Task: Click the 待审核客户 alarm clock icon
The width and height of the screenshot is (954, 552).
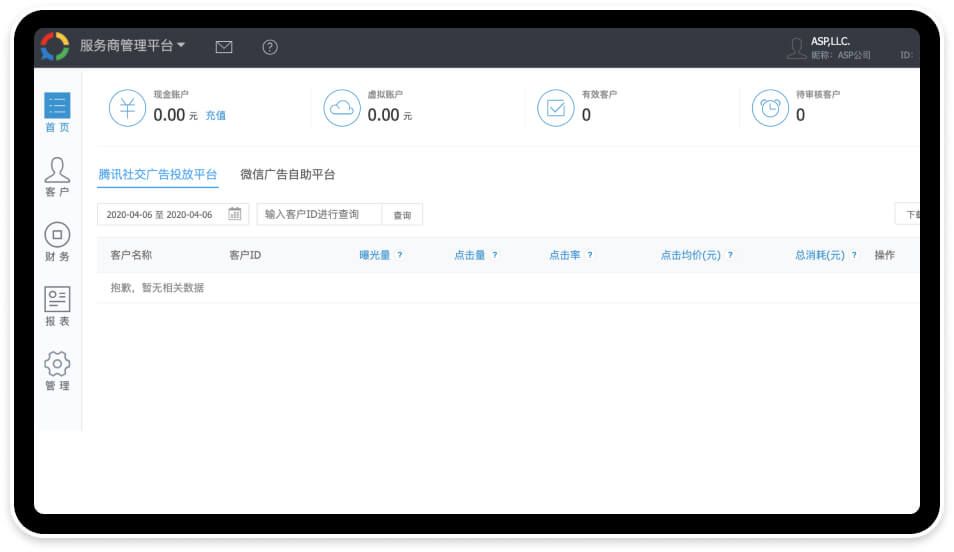Action: tap(770, 108)
